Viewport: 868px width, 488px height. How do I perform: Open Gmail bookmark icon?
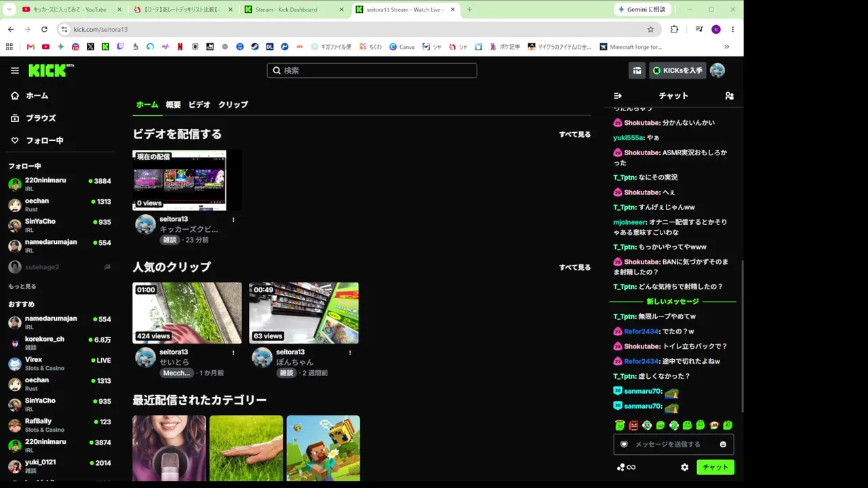pyautogui.click(x=31, y=47)
